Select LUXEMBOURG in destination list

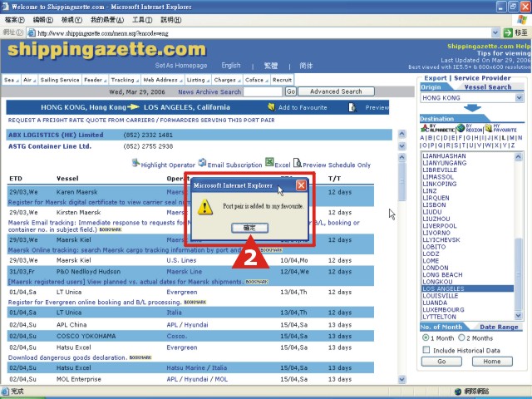pyautogui.click(x=443, y=309)
